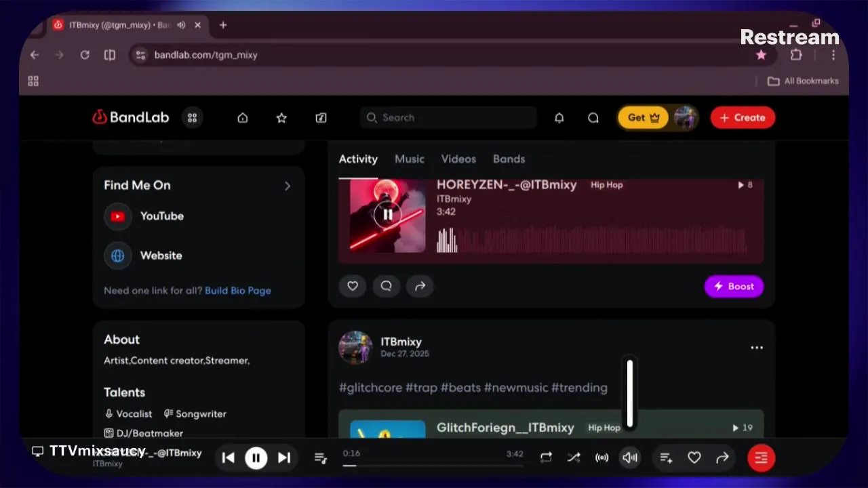This screenshot has width=868, height=488.
Task: Open the music library note icon
Action: pyautogui.click(x=321, y=118)
